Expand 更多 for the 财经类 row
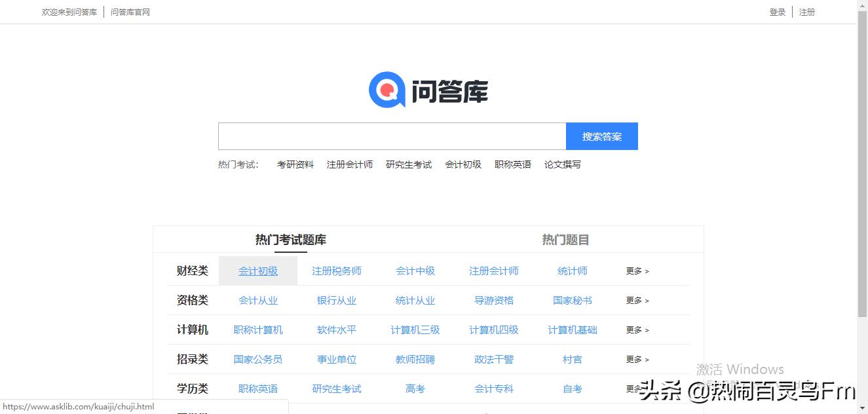The image size is (868, 414). coord(636,271)
